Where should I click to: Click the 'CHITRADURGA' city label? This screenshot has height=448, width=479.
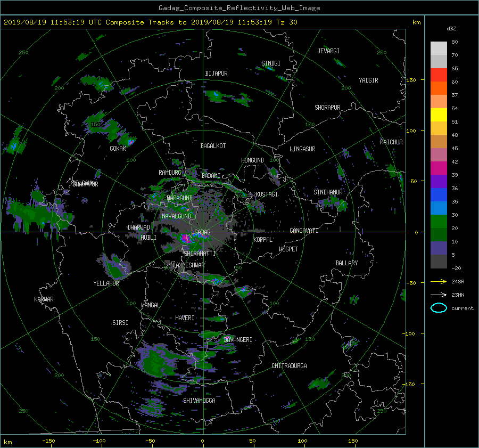[289, 366]
